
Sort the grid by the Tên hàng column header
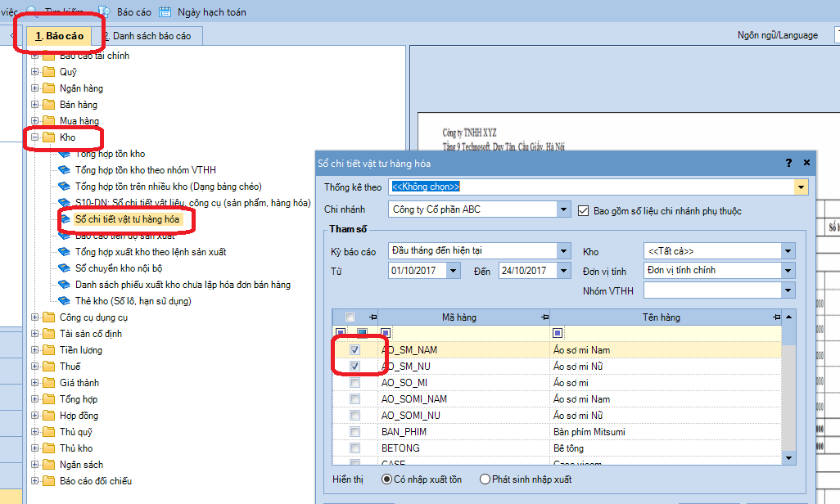(x=661, y=317)
